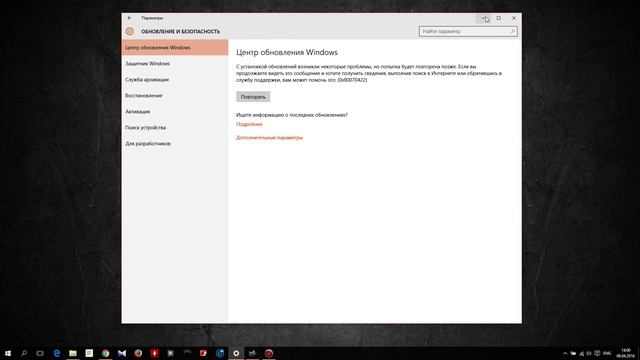640x360 pixels.
Task: Click the Settings gear on the taskbar
Action: point(236,353)
